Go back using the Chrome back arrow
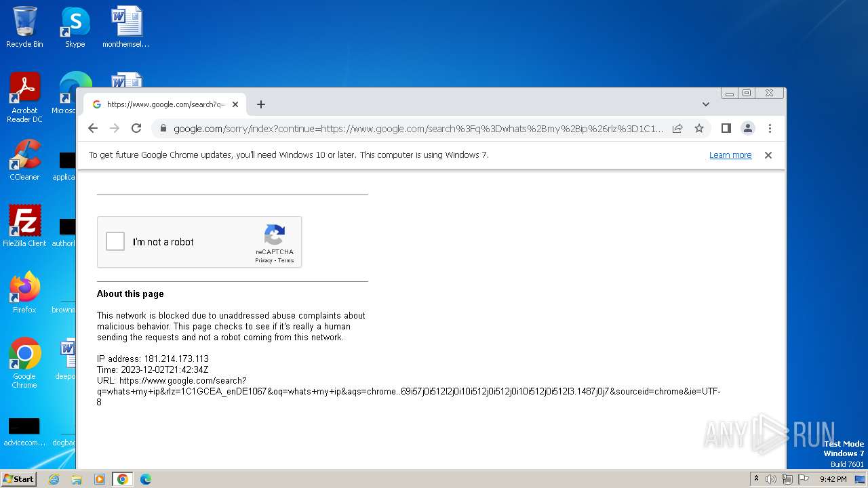The height and width of the screenshot is (488, 868). point(93,128)
